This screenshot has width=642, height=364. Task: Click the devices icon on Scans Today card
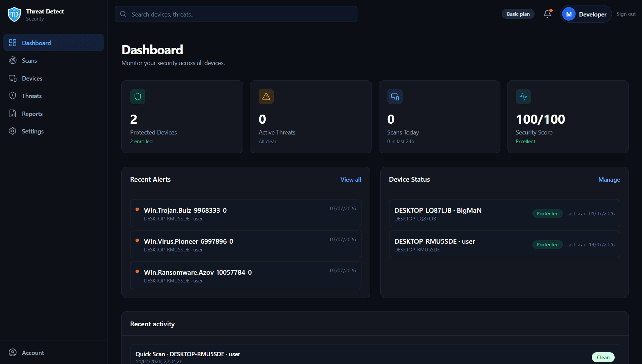pyautogui.click(x=395, y=97)
